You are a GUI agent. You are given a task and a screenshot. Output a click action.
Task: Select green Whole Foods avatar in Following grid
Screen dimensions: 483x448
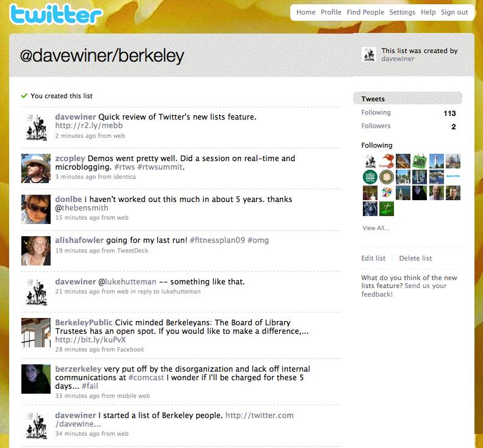click(370, 177)
